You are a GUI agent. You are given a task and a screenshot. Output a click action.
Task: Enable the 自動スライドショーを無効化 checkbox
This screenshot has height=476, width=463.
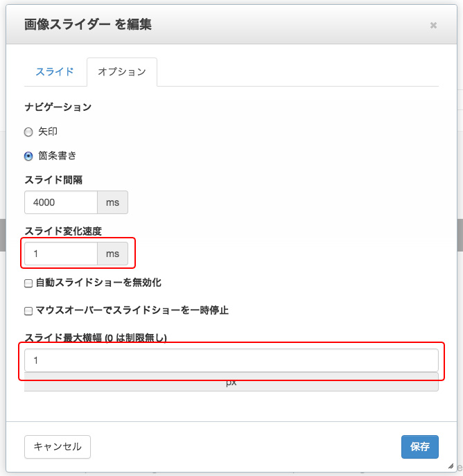point(28,283)
